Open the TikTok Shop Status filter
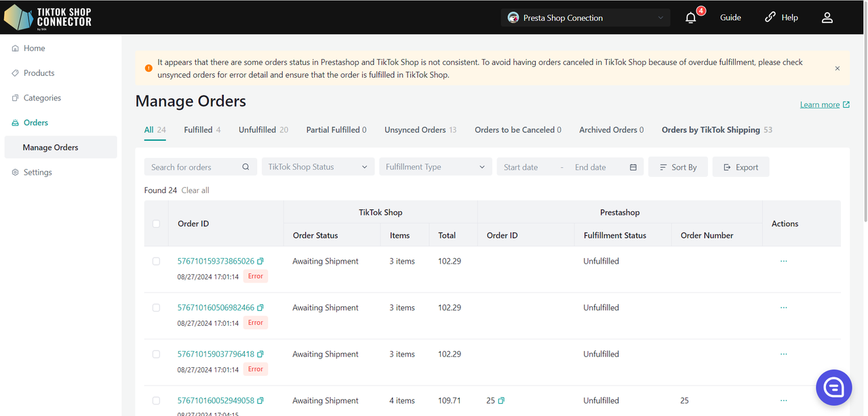 pyautogui.click(x=318, y=167)
